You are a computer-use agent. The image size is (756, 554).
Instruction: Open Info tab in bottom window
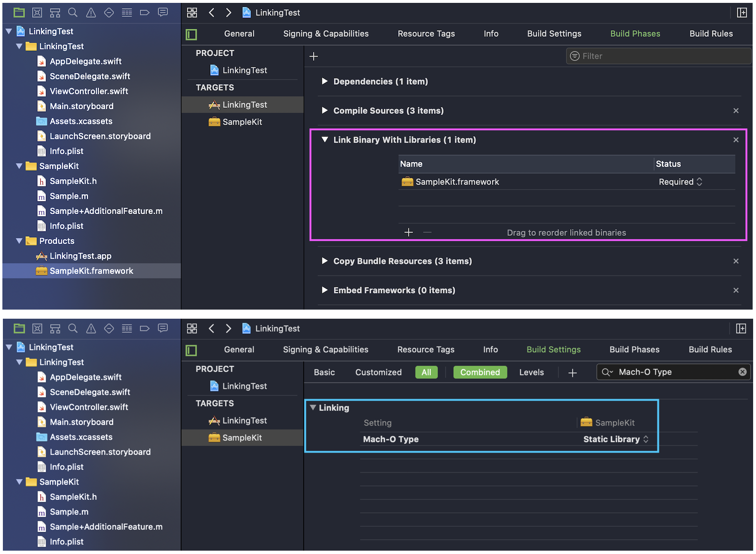click(x=491, y=350)
